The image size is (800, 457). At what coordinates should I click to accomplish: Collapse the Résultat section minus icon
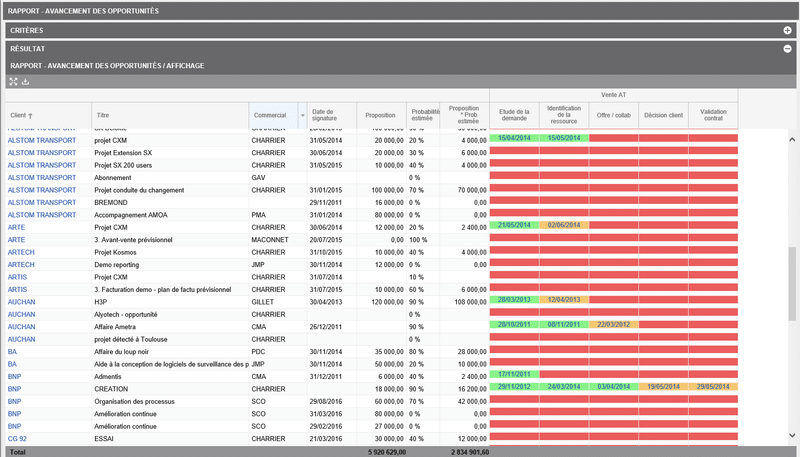click(787, 48)
